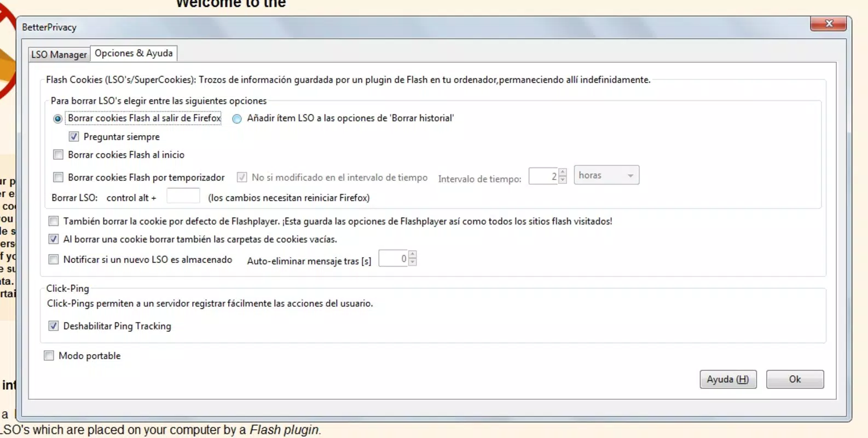Click the 'Auto-eliminar mensaje tras [s]' number field
Image resolution: width=868 pixels, height=438 pixels.
[x=394, y=258]
